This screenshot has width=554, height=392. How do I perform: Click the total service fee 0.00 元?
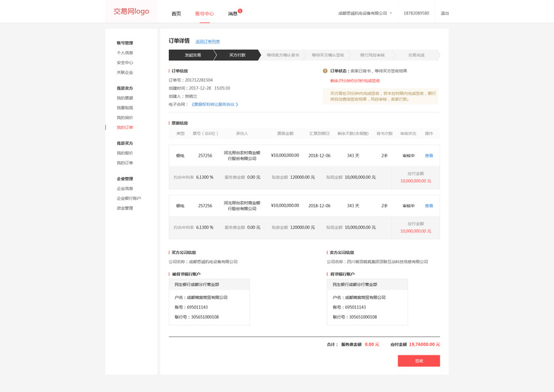click(372, 344)
